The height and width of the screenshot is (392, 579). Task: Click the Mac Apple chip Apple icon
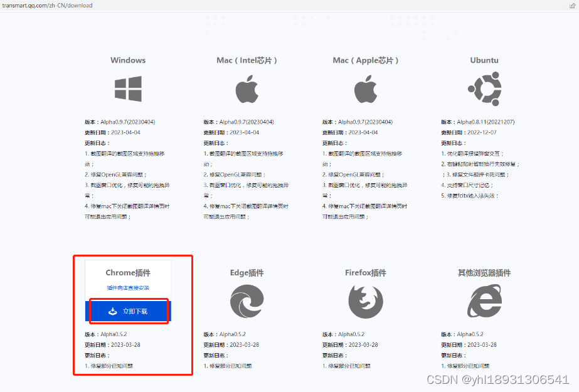(366, 89)
